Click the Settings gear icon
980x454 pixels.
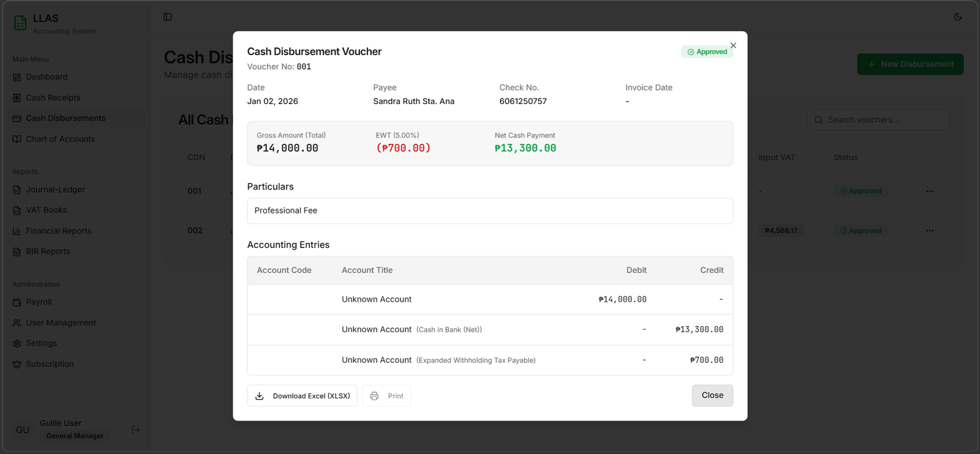[x=17, y=344]
